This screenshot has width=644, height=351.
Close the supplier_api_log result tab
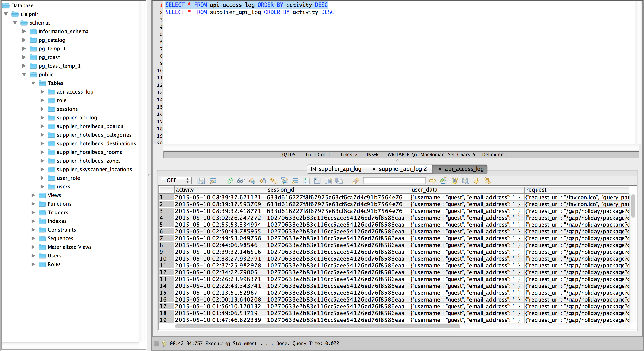pos(313,169)
